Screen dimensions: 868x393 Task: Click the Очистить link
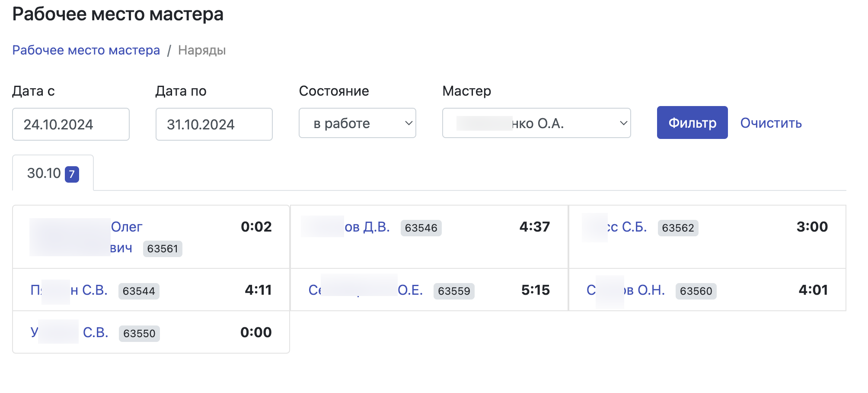pos(771,123)
